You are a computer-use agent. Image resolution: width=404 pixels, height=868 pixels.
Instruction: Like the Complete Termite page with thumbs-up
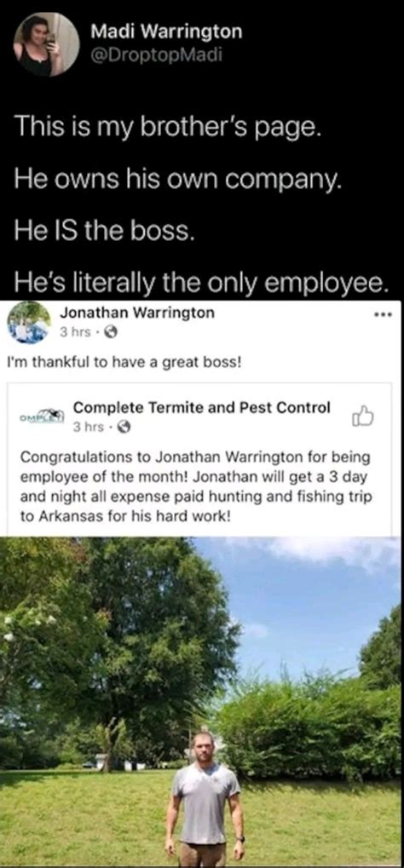363,417
